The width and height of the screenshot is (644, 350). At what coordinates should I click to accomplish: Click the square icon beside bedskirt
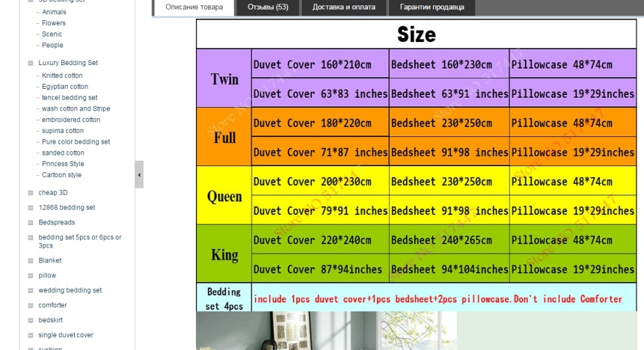tap(31, 321)
